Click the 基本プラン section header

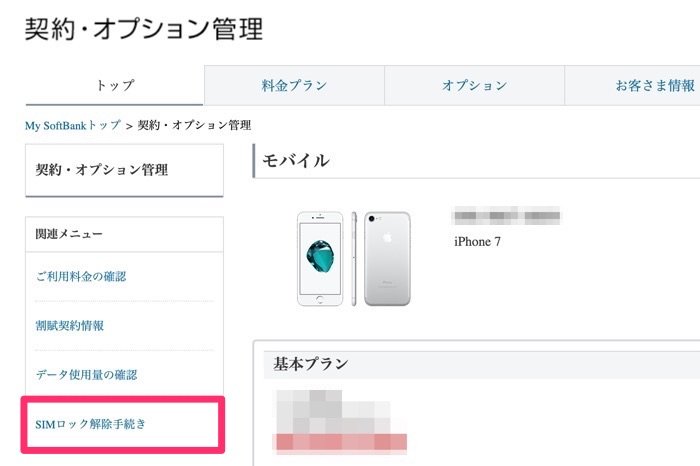click(x=310, y=364)
